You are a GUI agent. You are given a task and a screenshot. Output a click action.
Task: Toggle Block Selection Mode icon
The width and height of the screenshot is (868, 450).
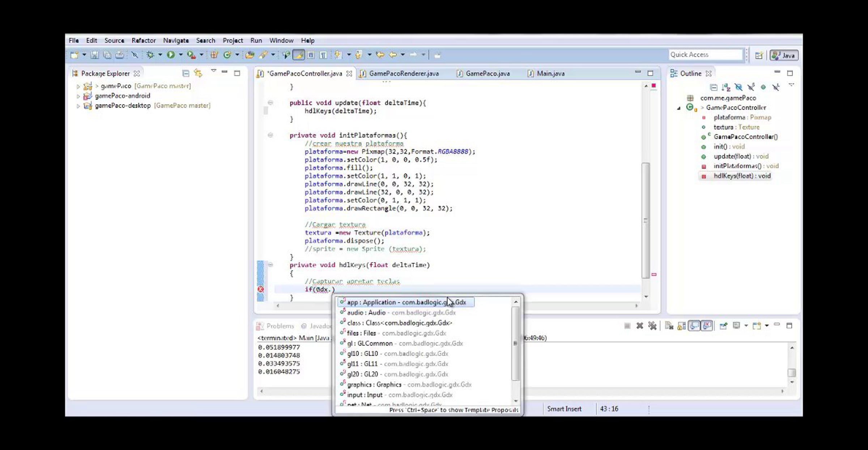pos(311,55)
